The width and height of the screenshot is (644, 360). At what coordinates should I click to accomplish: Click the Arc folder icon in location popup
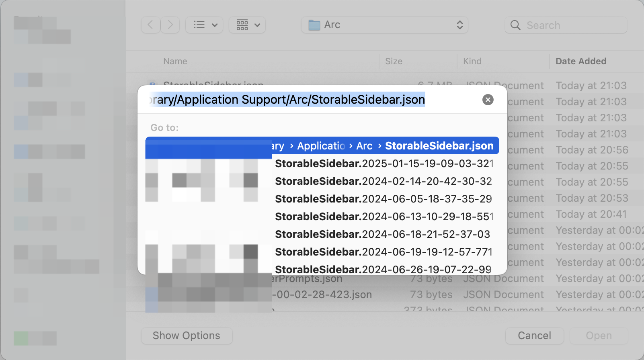coord(314,25)
